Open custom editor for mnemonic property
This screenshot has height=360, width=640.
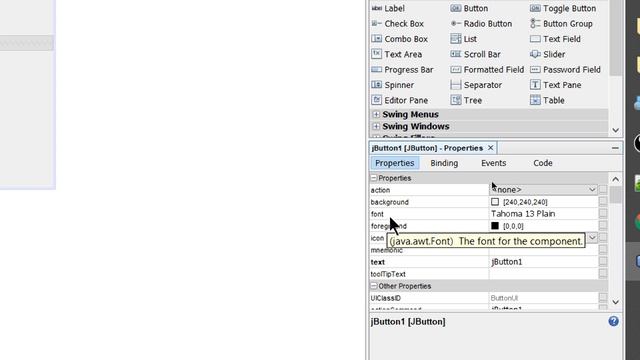coord(603,250)
